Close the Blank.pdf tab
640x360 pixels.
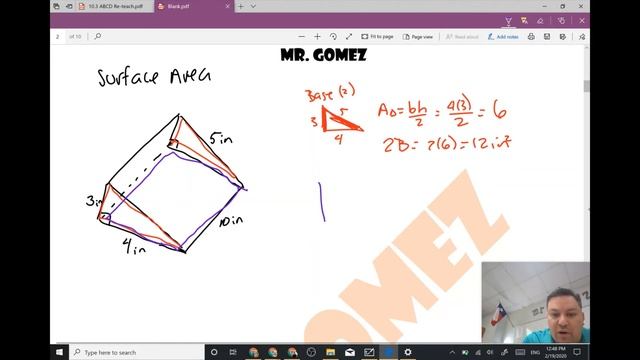coord(228,7)
